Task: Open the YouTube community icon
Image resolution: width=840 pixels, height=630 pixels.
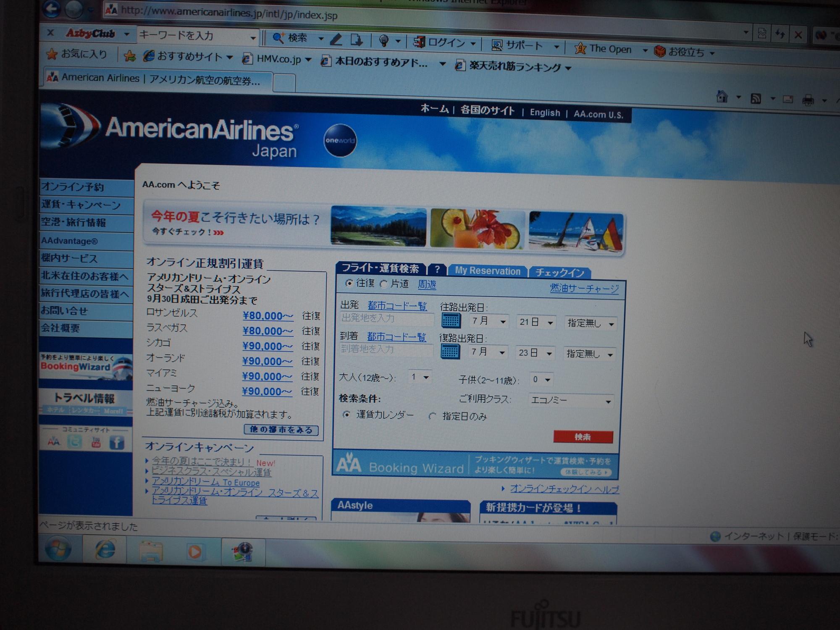Action: tap(96, 442)
